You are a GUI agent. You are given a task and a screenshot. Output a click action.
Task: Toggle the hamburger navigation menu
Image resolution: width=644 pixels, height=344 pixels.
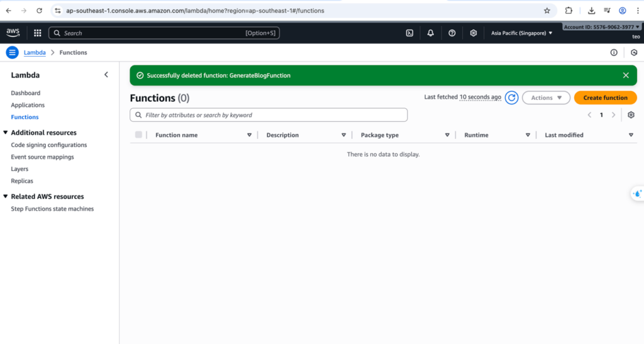(x=12, y=52)
